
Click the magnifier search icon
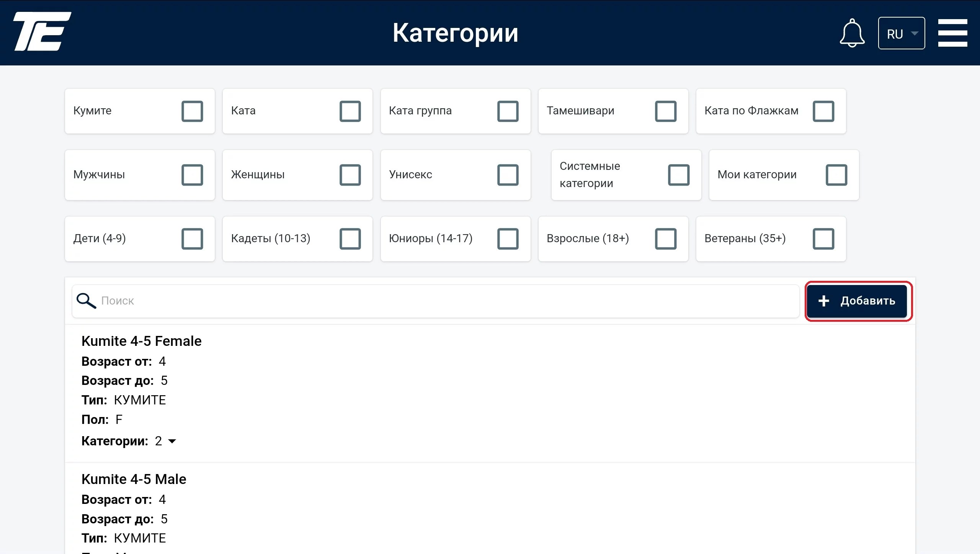coord(86,301)
